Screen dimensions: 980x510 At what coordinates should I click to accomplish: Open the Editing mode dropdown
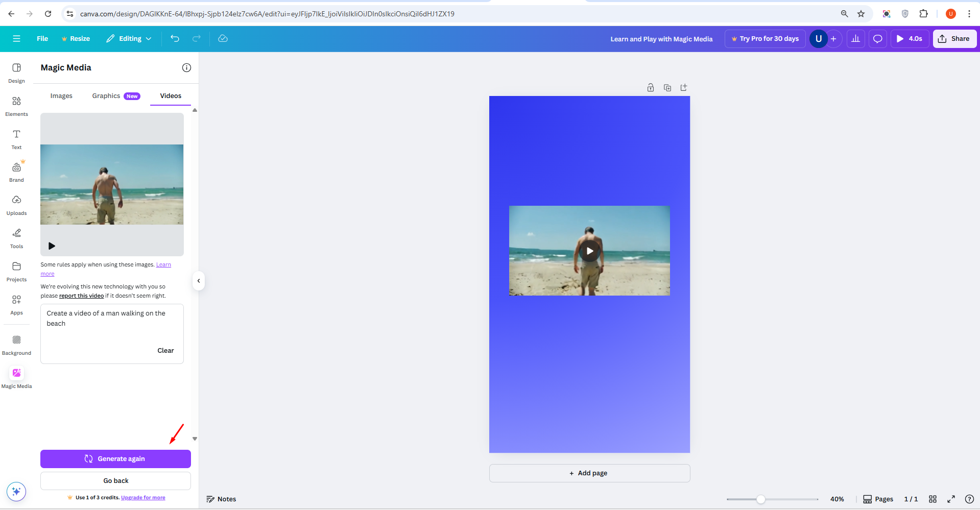point(128,38)
